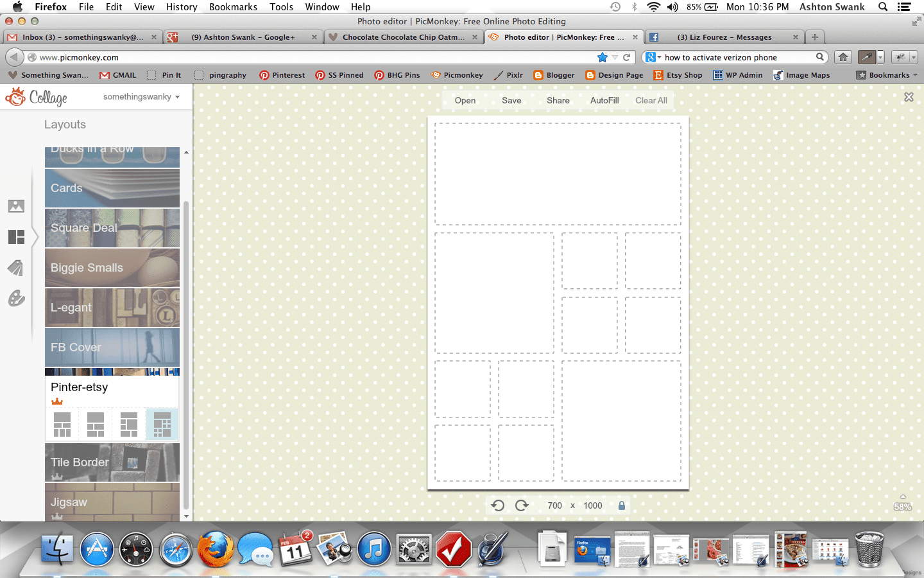Expand the Bookmarks toolbar dropdown
The height and width of the screenshot is (578, 924).
coord(888,75)
